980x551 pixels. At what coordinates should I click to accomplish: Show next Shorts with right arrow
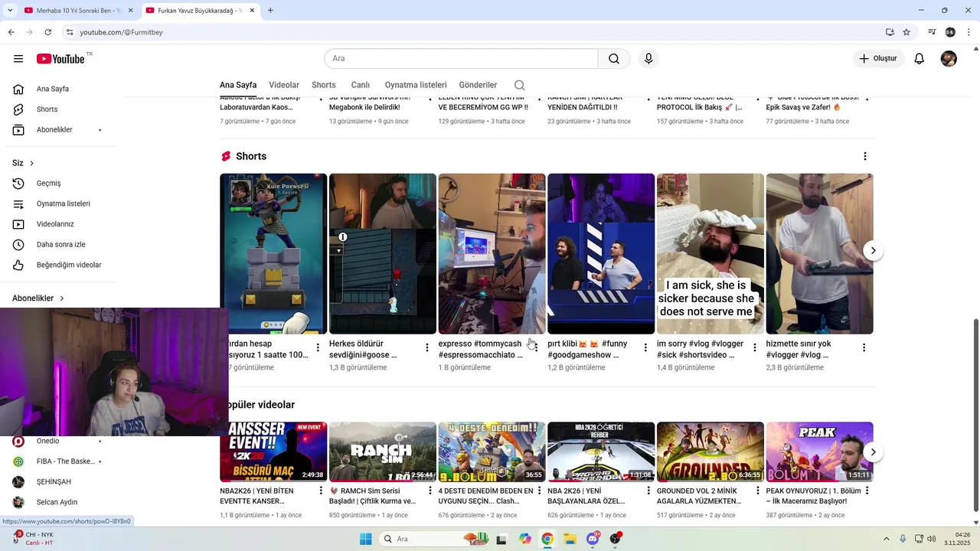tap(873, 251)
